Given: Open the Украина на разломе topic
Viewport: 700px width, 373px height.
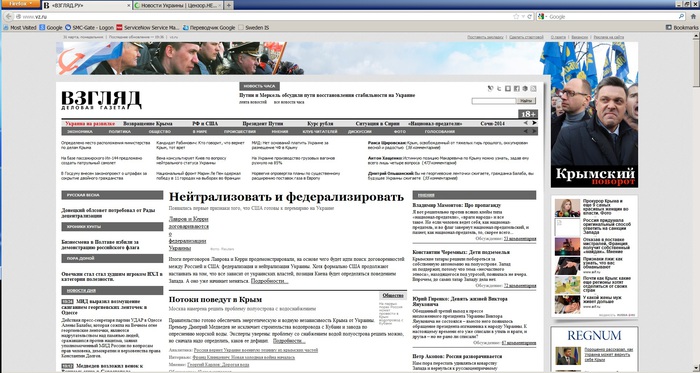Looking at the screenshot, I should (x=90, y=124).
